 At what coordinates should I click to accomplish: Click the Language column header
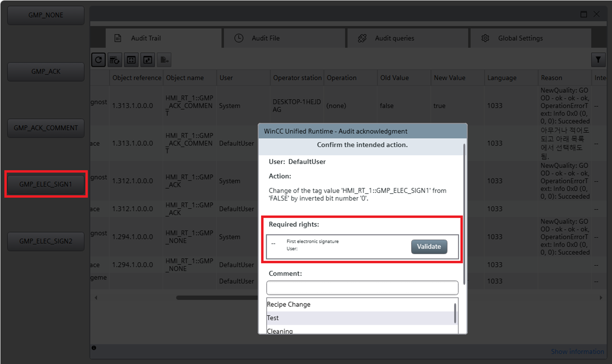[511, 78]
